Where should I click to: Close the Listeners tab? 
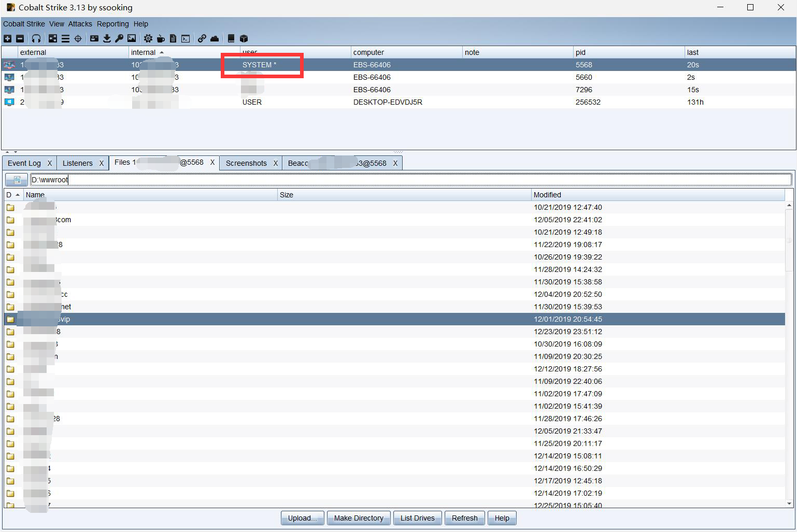pyautogui.click(x=102, y=163)
